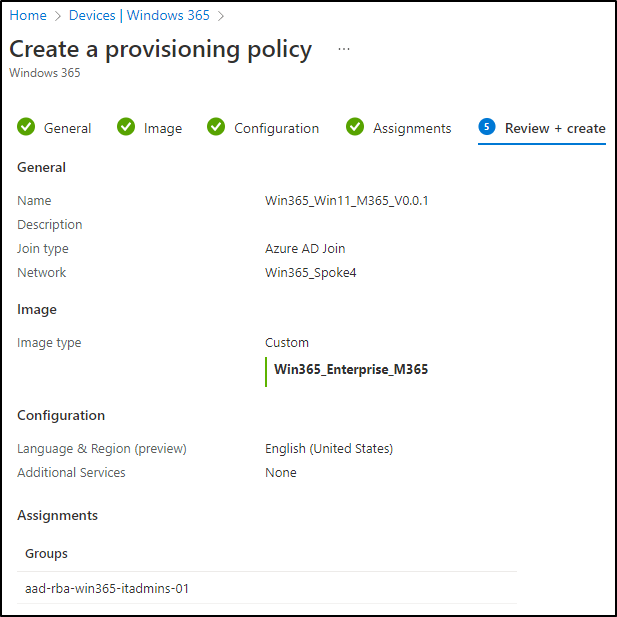
Task: Click the green checkmark icon beside General
Action: [26, 127]
